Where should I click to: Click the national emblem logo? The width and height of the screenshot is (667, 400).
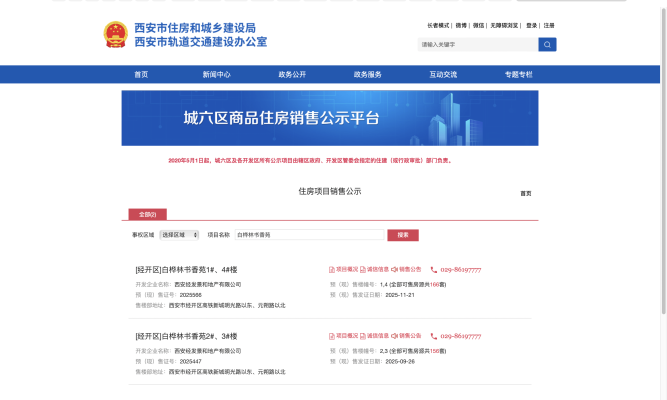(x=117, y=35)
